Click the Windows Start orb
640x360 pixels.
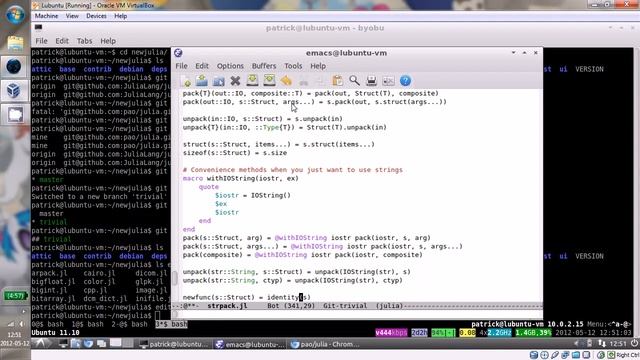pyautogui.click(x=15, y=14)
